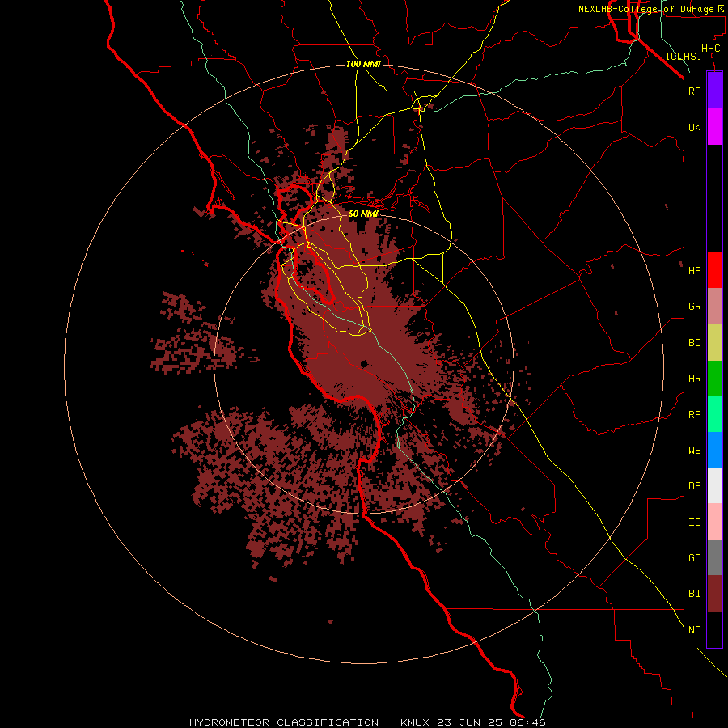
Task: Click the 100 NMI range ring label
Action: [363, 64]
